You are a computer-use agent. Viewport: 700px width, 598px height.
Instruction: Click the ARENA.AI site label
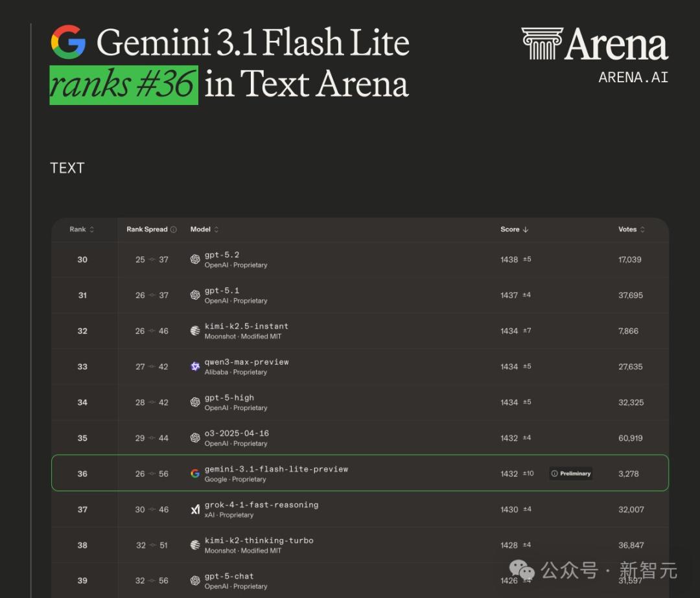[633, 77]
